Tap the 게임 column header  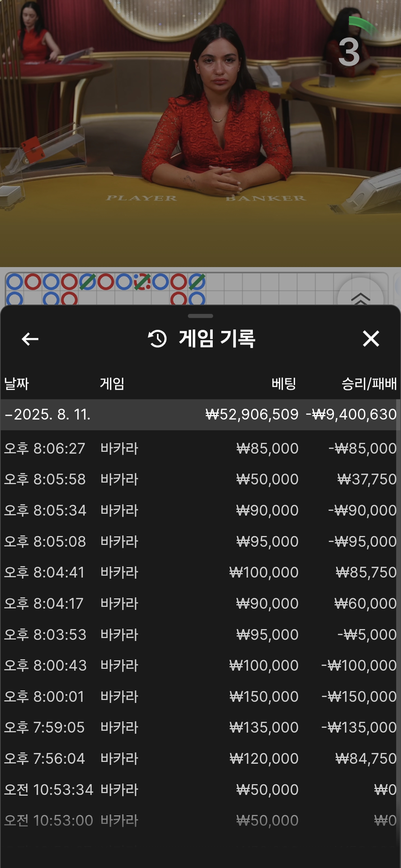pyautogui.click(x=112, y=383)
